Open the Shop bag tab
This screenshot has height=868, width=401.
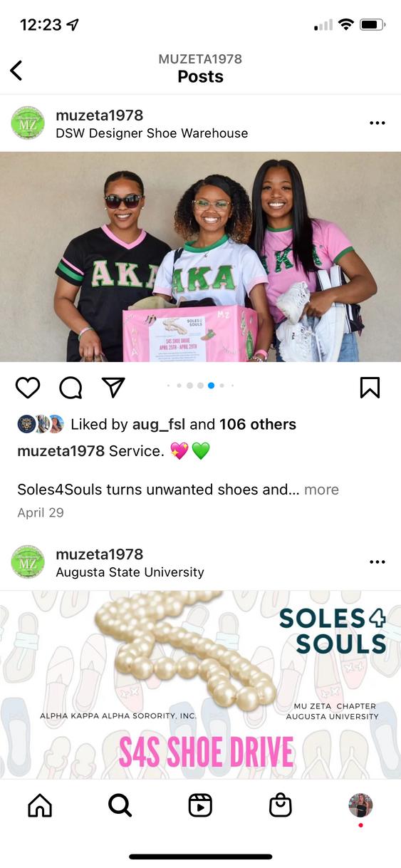tap(281, 805)
